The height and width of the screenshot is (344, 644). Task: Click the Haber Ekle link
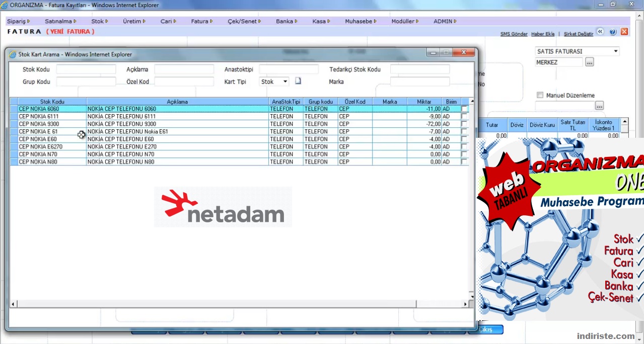click(543, 34)
